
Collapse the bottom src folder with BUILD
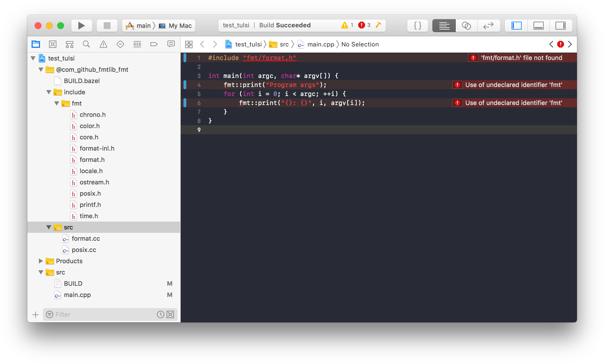[41, 272]
